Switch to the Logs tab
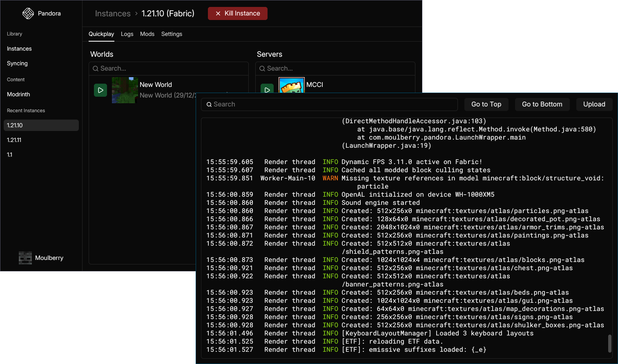Image resolution: width=618 pixels, height=364 pixels. click(x=127, y=34)
